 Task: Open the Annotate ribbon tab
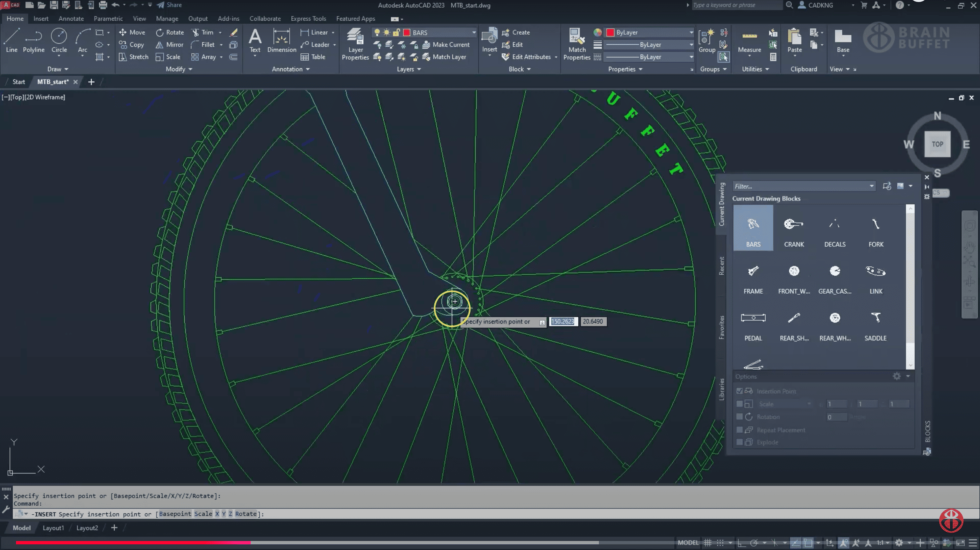pos(71,19)
